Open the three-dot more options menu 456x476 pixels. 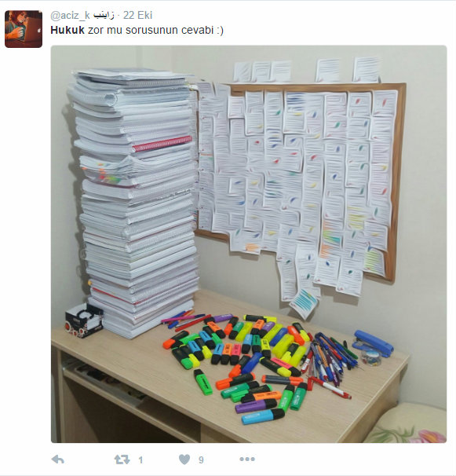coord(247,460)
